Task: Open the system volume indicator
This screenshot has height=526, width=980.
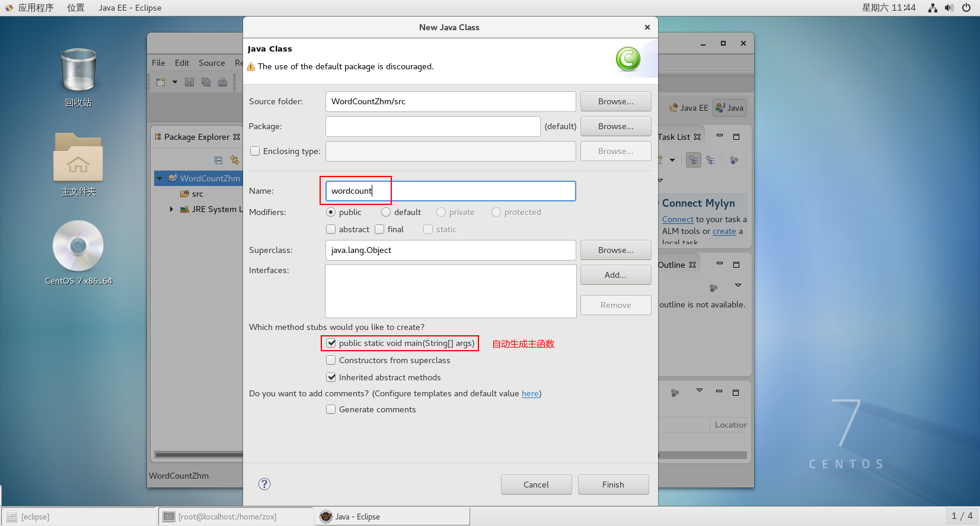Action: [949, 8]
